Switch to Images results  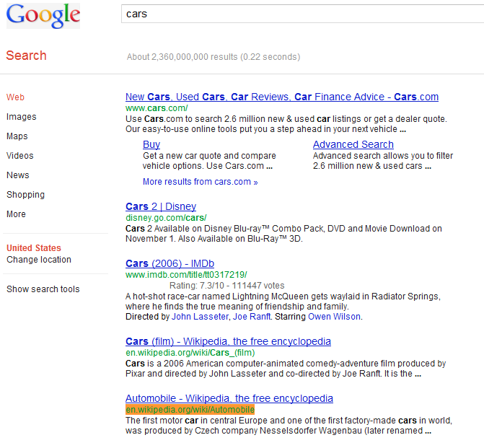22,117
